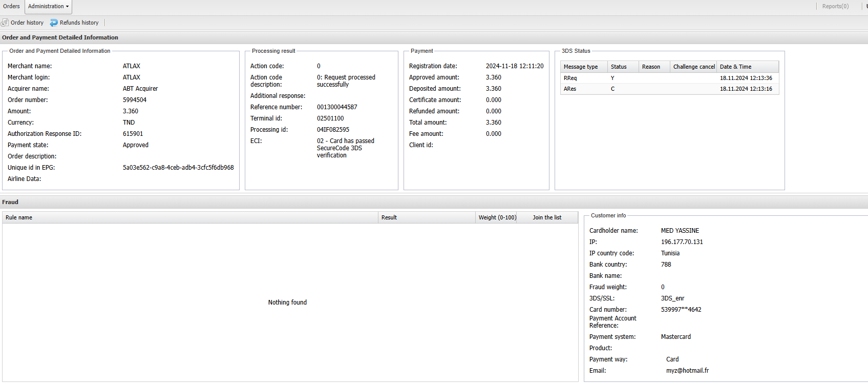This screenshot has width=868, height=383.
Task: Click the Challenge cancel column header
Action: pos(693,67)
